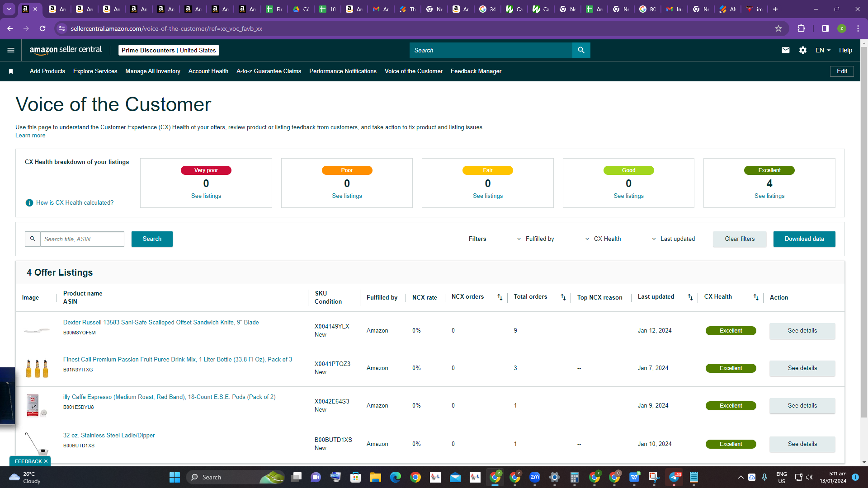Open File Explorer from the taskbar

(x=376, y=477)
